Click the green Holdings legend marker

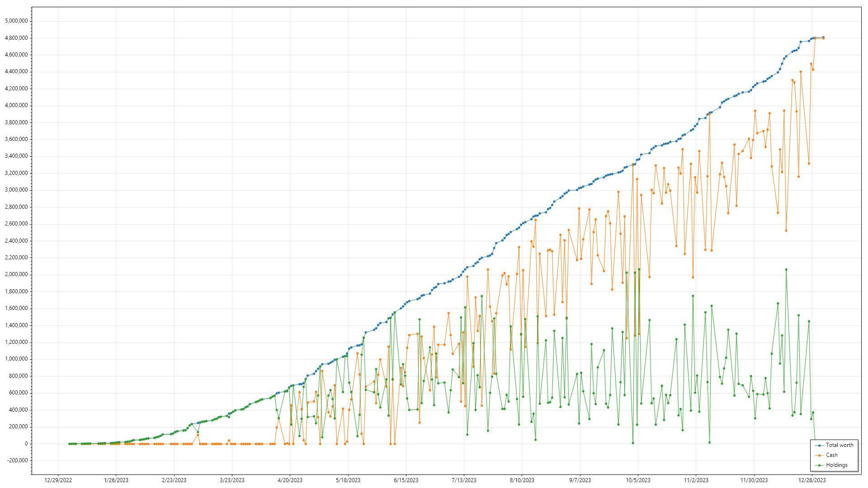819,465
